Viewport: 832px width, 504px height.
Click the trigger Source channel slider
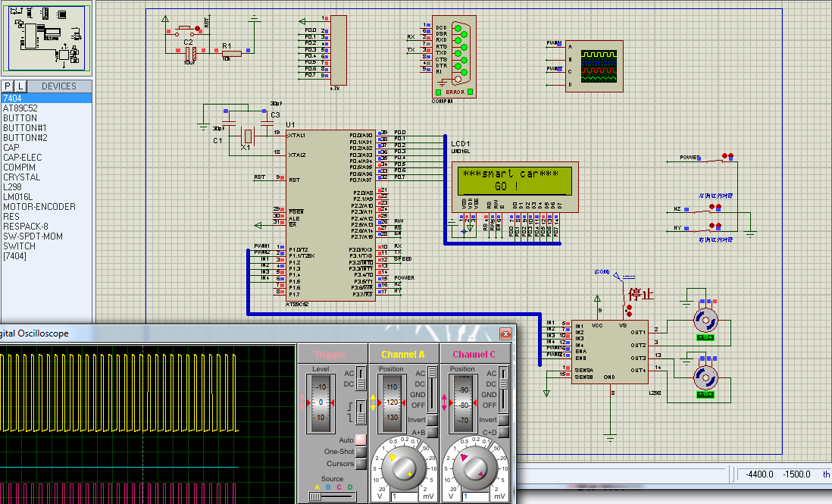tap(333, 496)
